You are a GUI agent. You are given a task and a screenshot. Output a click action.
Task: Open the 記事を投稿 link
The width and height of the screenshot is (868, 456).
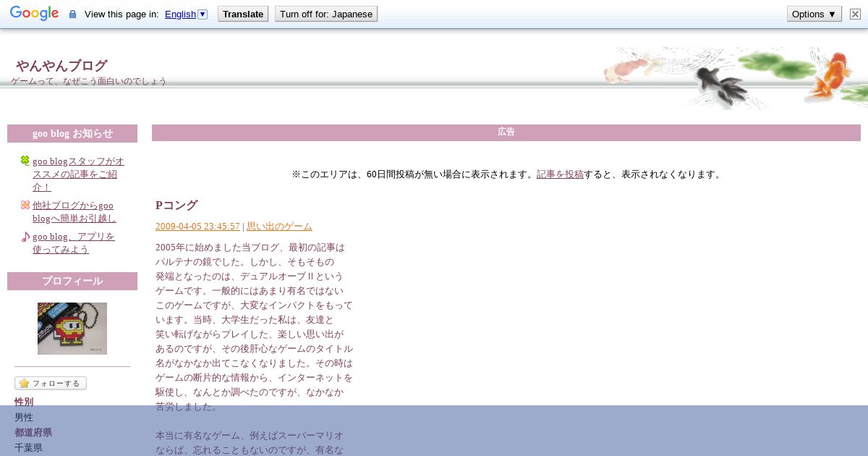click(560, 174)
